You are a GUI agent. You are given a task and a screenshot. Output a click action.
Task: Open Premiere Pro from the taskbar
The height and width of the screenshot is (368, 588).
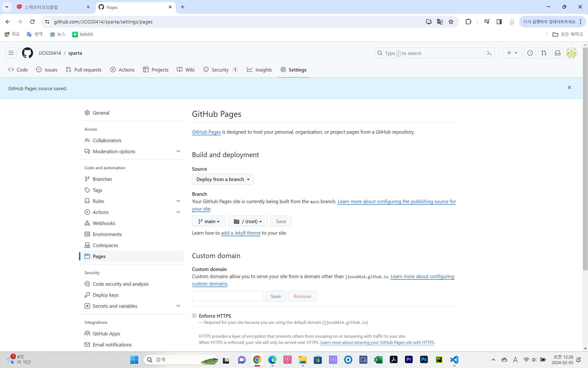409,359
